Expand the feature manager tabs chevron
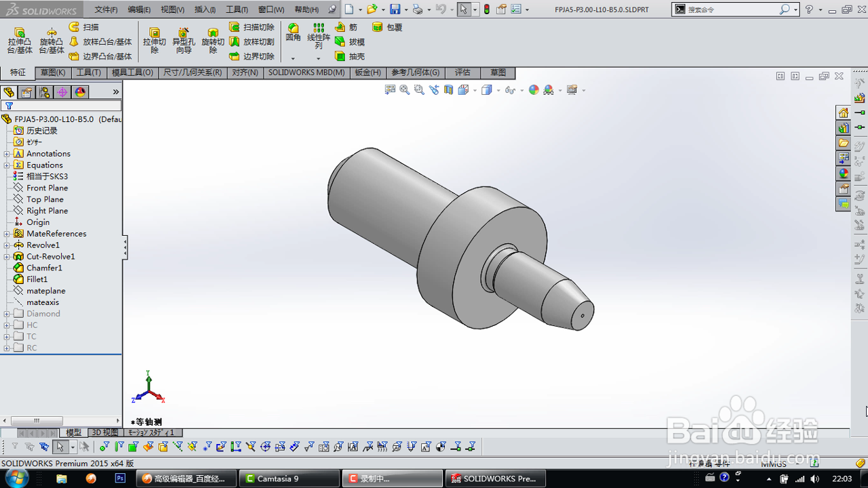This screenshot has width=868, height=488. click(116, 92)
